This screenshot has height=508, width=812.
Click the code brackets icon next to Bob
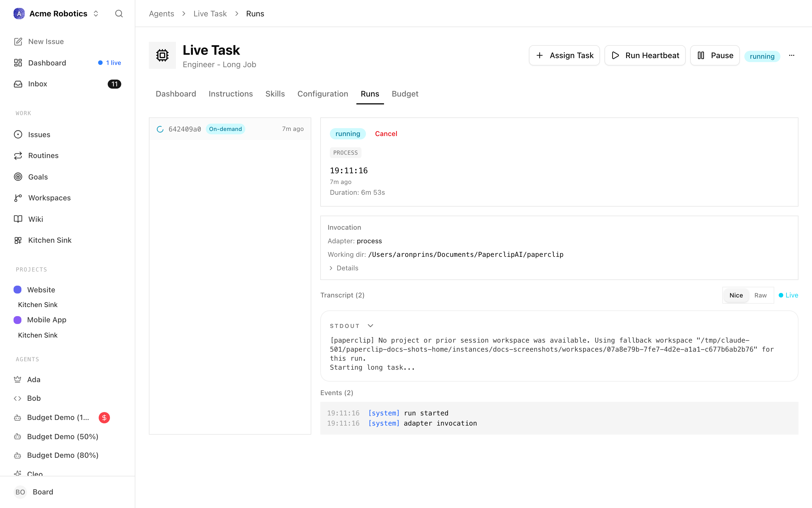coord(17,398)
